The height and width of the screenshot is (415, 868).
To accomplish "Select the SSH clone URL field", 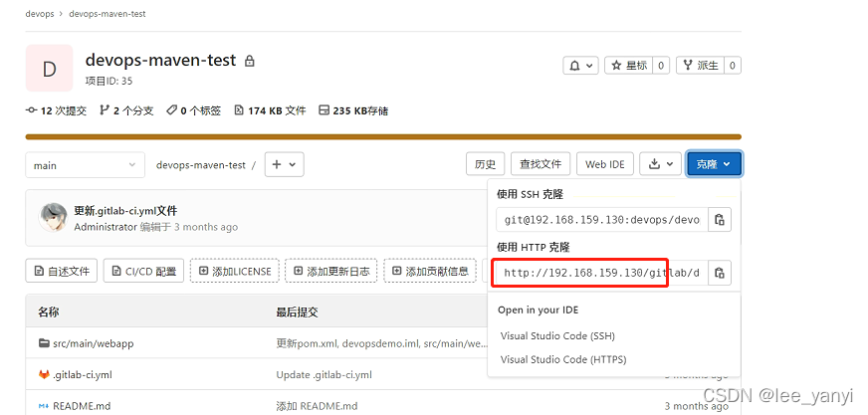I will [602, 220].
